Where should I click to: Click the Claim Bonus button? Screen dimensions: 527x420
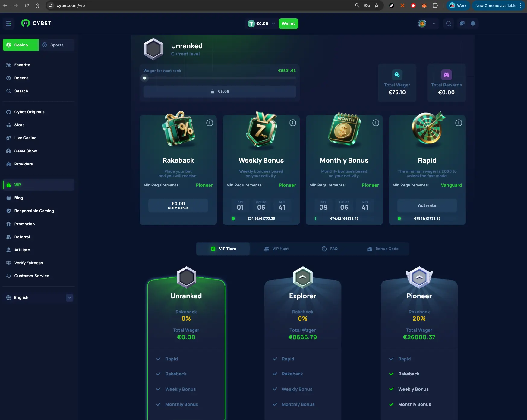(178, 205)
